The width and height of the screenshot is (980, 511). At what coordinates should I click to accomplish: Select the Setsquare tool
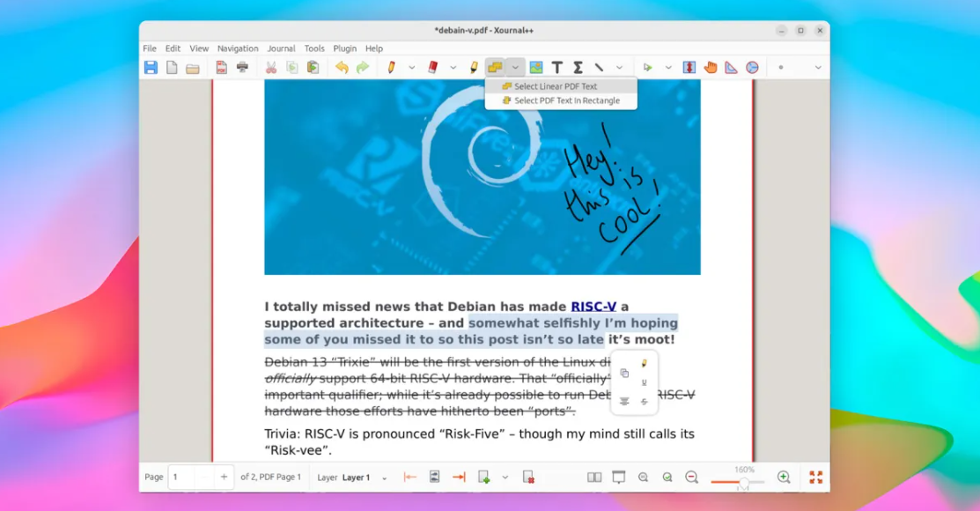pyautogui.click(x=732, y=66)
